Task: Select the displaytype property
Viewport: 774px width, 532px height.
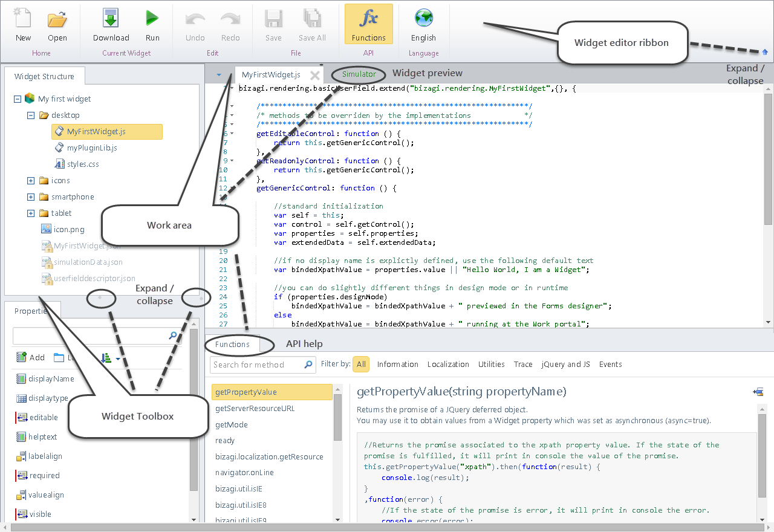Action: (48, 398)
